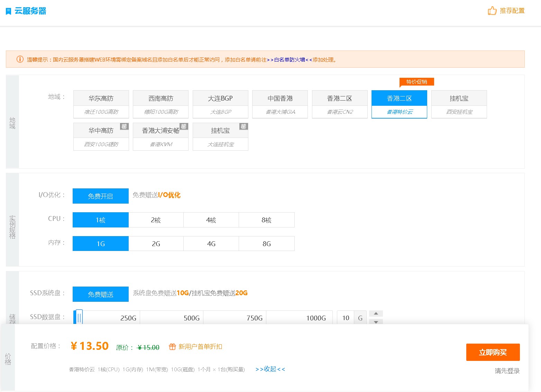541x392 pixels.
Task: Click the gift icon next to 新用户首单折扣
Action: click(x=172, y=346)
